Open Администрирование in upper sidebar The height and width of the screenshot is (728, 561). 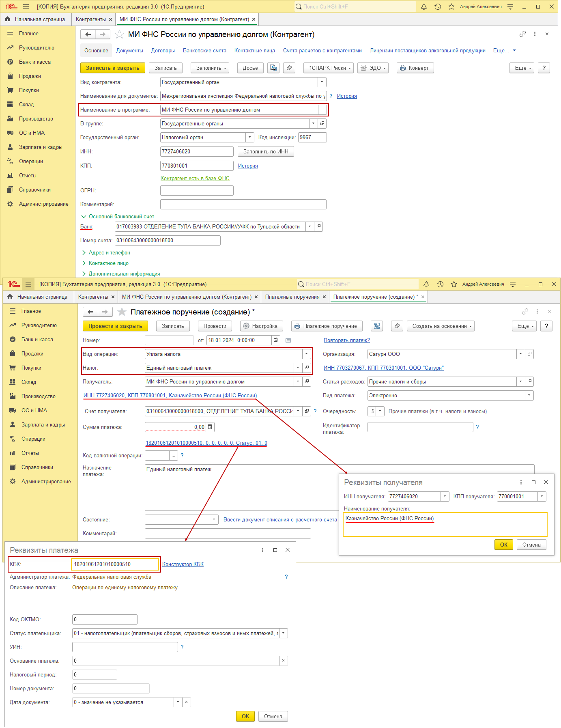point(43,204)
